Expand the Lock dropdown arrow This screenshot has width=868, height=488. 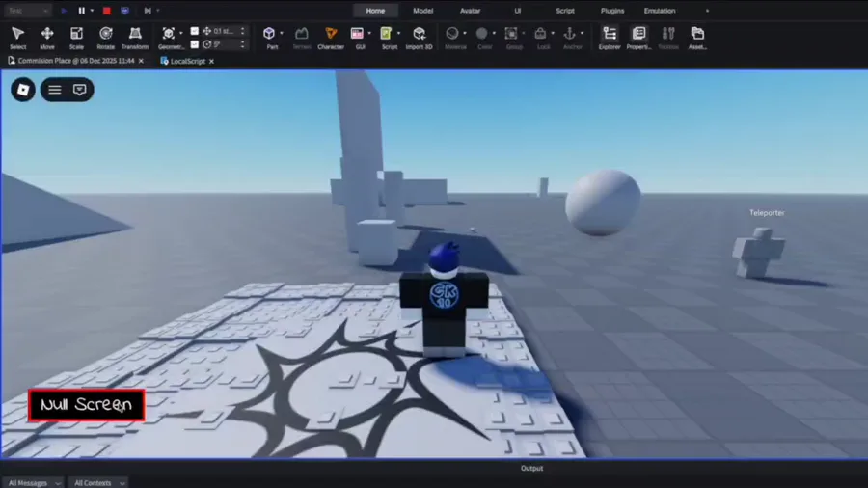pos(553,33)
